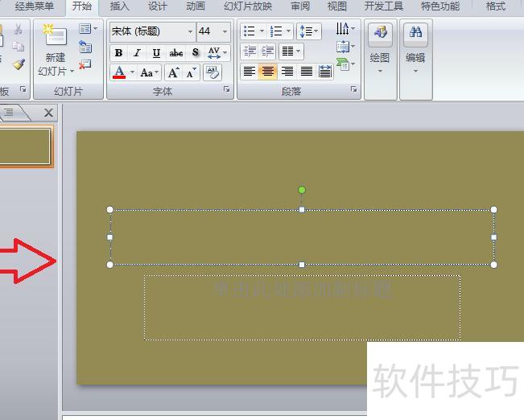Apply distributed text alignment
The height and width of the screenshot is (420, 524).
(x=325, y=71)
